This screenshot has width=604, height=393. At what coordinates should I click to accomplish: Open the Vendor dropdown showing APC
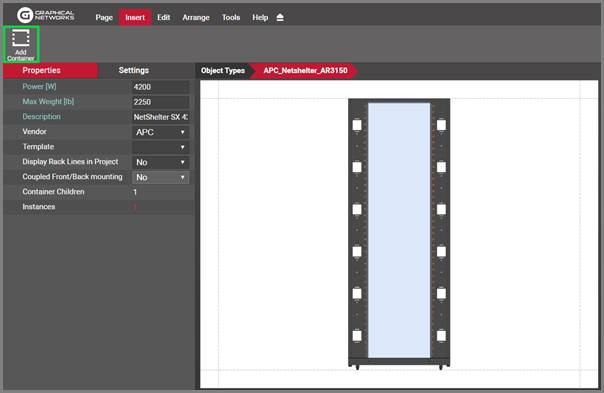point(160,132)
